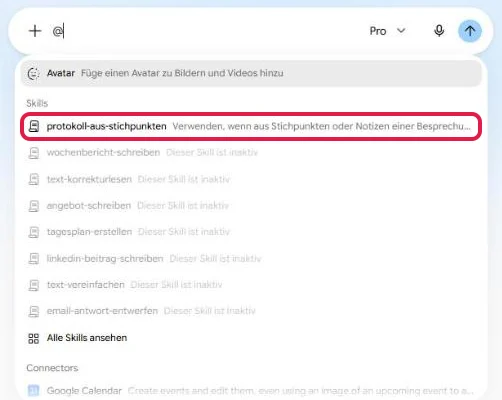Select the text-korrekturlesen skill
This screenshot has height=400, width=502.
click(x=251, y=179)
